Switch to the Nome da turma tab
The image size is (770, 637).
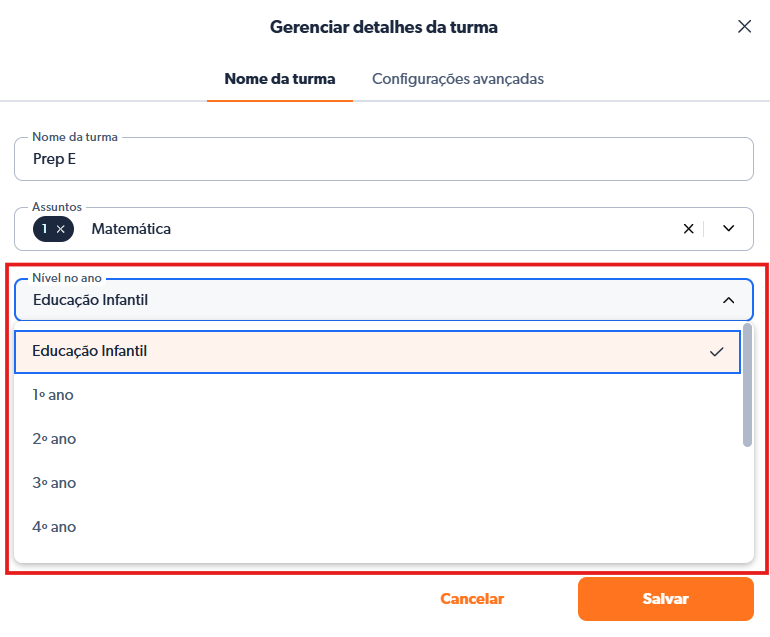pos(279,79)
